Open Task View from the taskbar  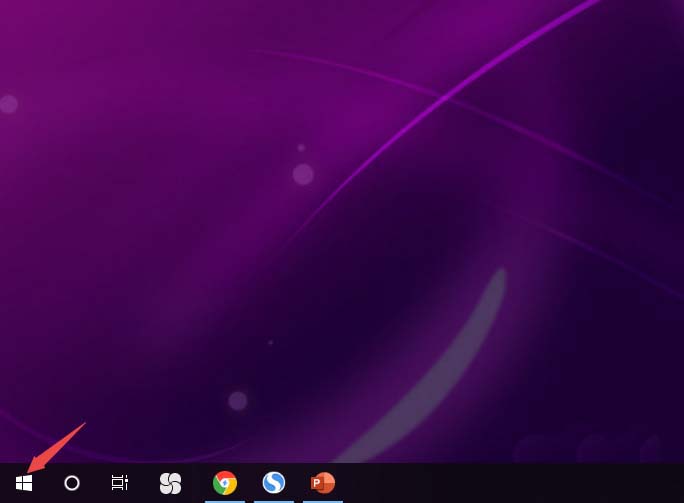(120, 482)
